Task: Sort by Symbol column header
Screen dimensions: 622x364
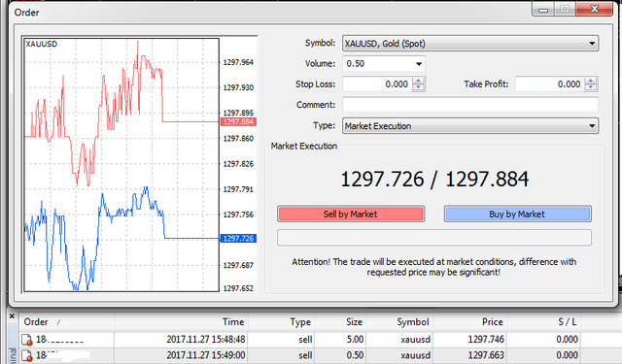Action: [399, 322]
